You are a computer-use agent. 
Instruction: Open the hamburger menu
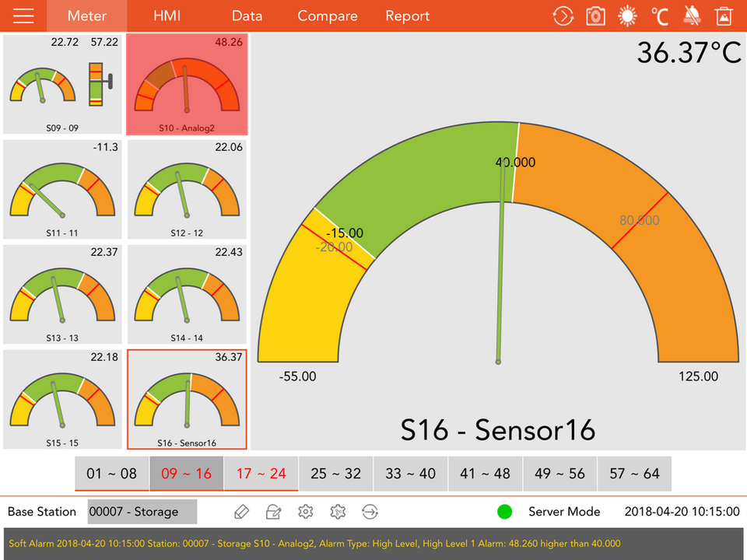23,16
